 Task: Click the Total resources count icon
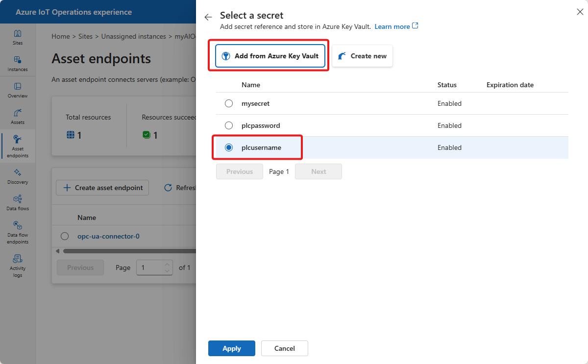pos(70,135)
